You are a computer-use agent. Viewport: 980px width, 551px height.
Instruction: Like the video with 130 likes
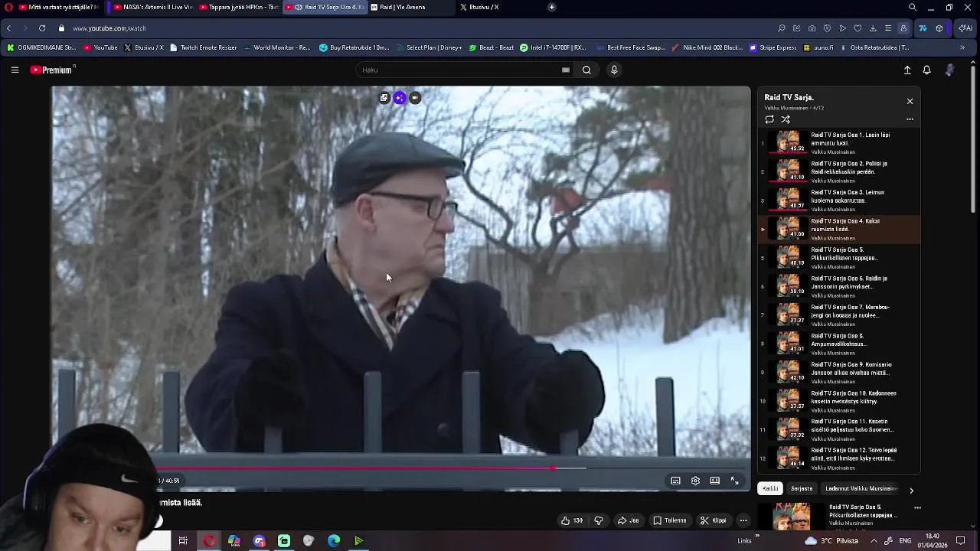pyautogui.click(x=572, y=520)
